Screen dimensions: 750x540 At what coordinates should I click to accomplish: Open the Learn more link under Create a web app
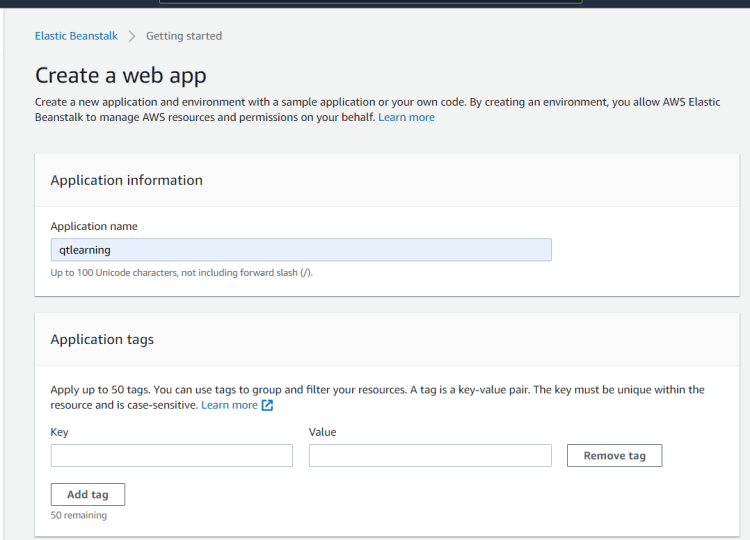point(406,117)
